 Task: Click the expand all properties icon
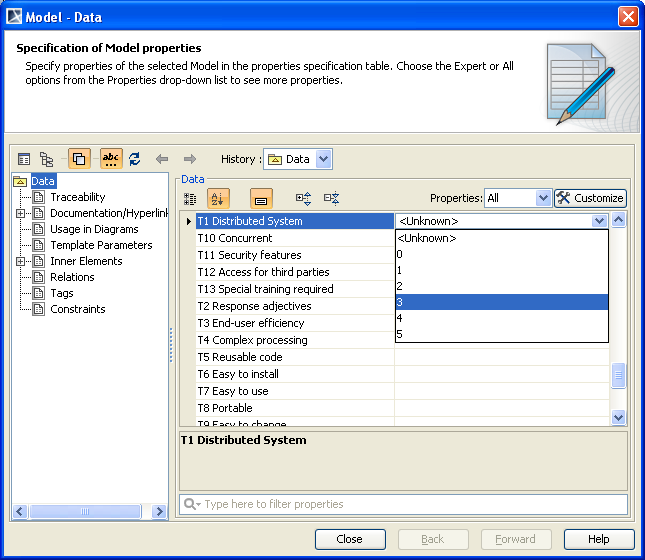(304, 198)
